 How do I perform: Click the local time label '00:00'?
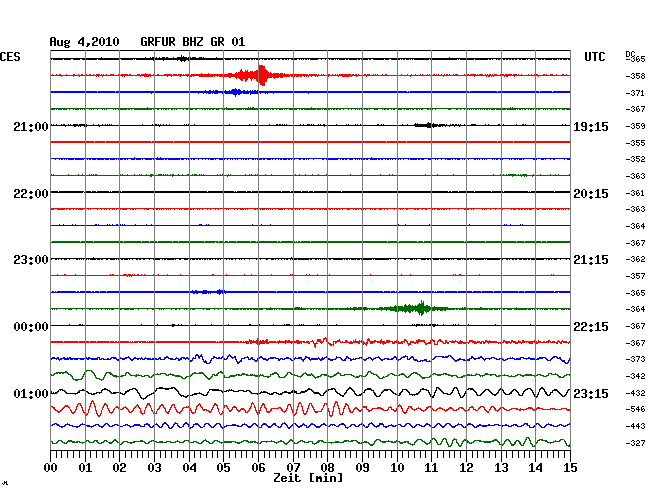31,327
